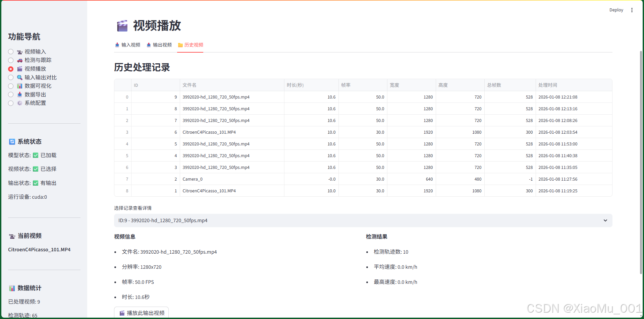The height and width of the screenshot is (319, 644).
Task: Open the three-dot menu near Deploy
Action: click(632, 10)
